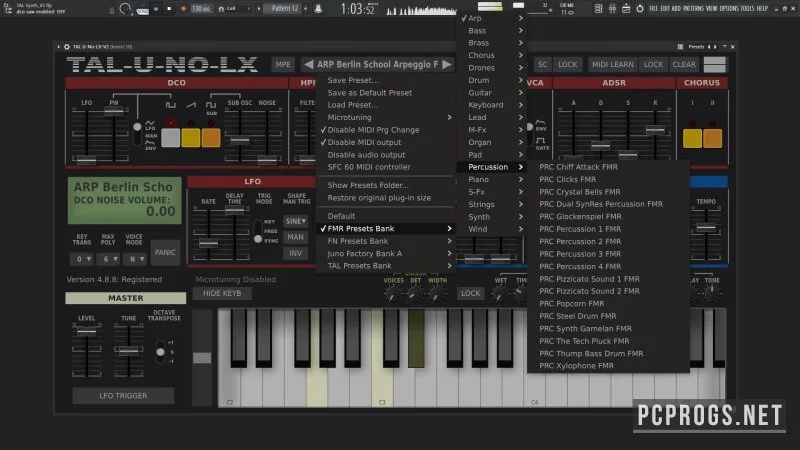800x450 pixels.
Task: Toggle the DCO saw wave yellow button
Action: (x=191, y=138)
